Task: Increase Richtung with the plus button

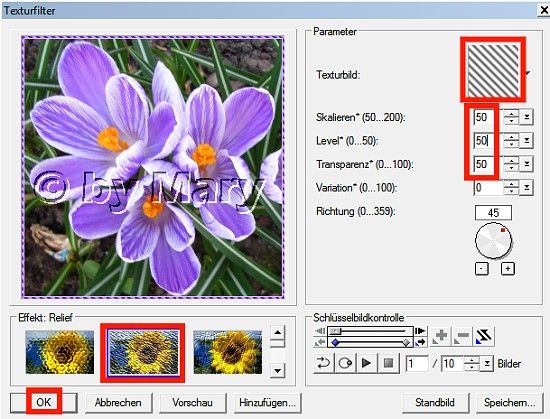Action: [508, 269]
